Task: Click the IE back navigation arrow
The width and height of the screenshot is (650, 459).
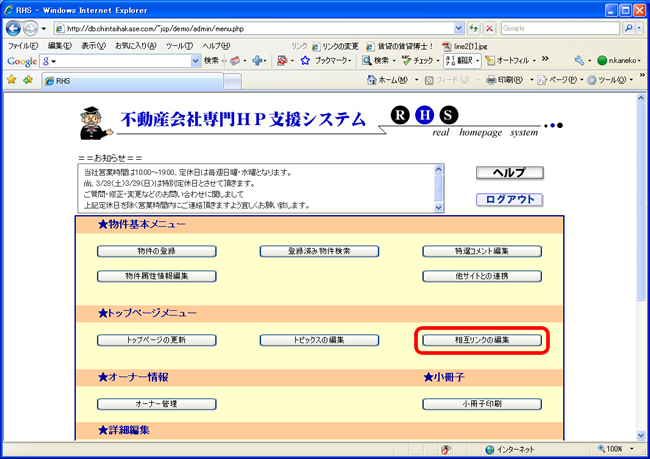Action: [15, 29]
